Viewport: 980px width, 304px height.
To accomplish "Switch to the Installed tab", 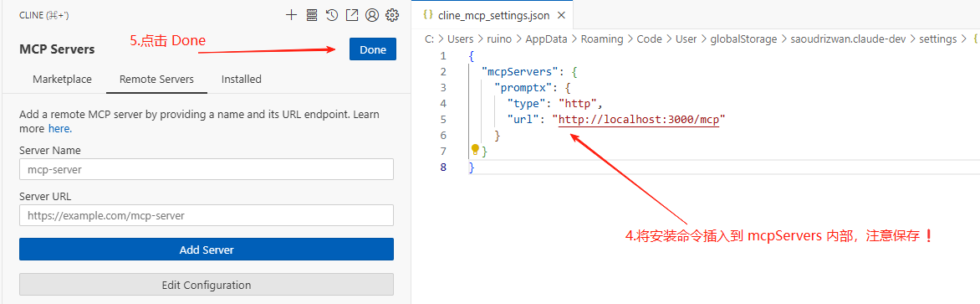I will pyautogui.click(x=242, y=80).
